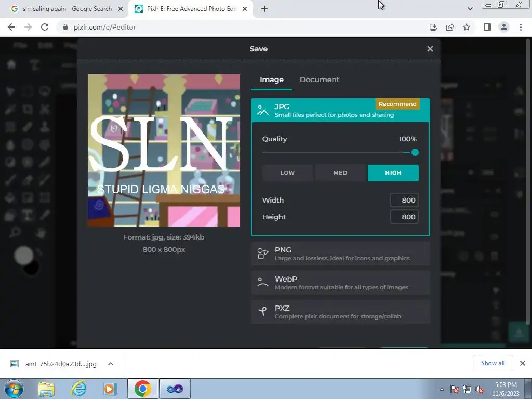The width and height of the screenshot is (532, 399).
Task: Click the install app icon in address bar
Action: click(x=433, y=27)
